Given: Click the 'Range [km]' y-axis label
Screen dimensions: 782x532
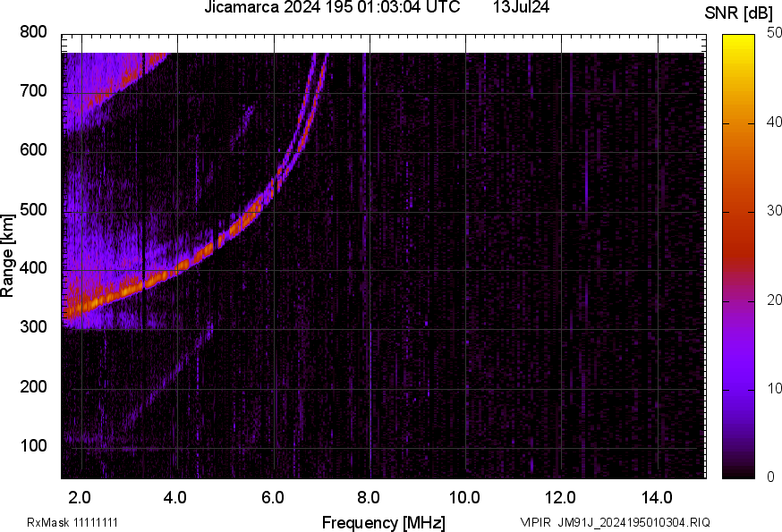Looking at the screenshot, I should 7,256.
